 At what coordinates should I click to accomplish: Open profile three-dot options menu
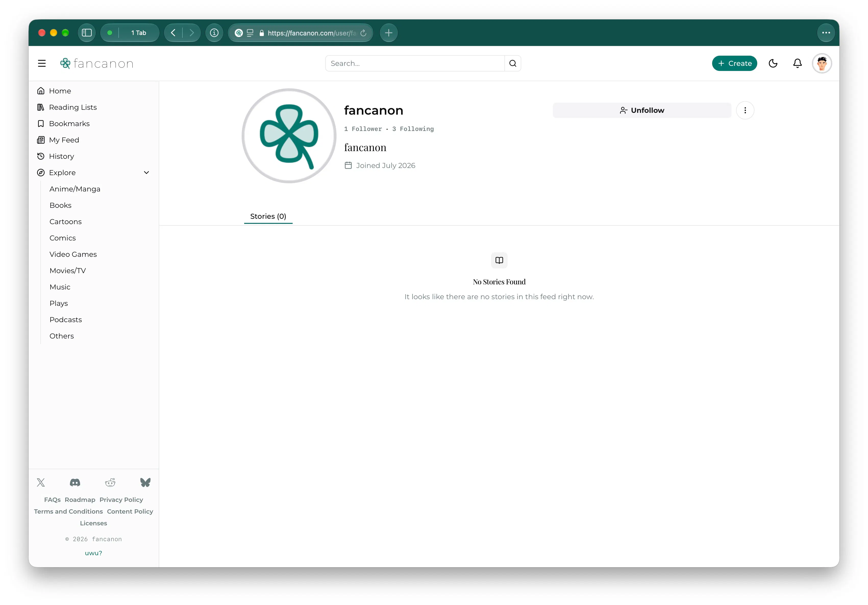[x=745, y=111]
